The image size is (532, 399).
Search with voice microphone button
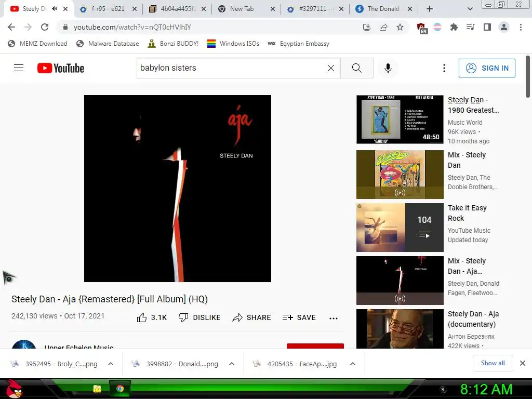388,68
